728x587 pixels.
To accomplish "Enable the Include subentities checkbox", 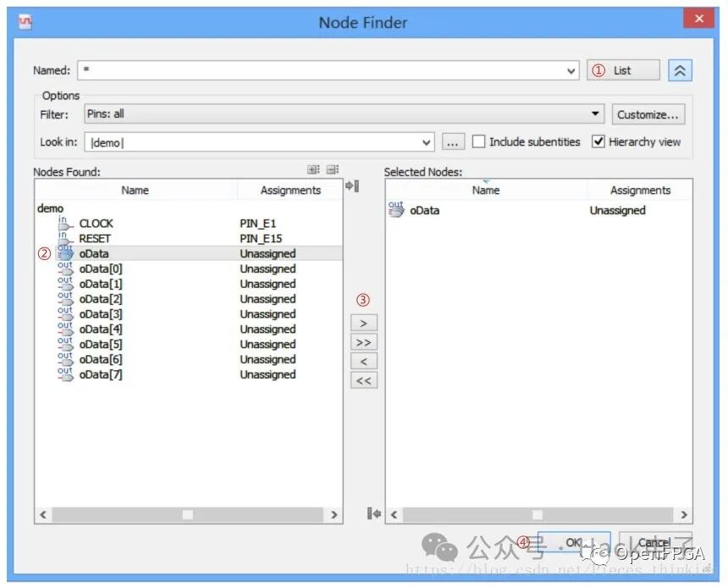I will (x=479, y=141).
